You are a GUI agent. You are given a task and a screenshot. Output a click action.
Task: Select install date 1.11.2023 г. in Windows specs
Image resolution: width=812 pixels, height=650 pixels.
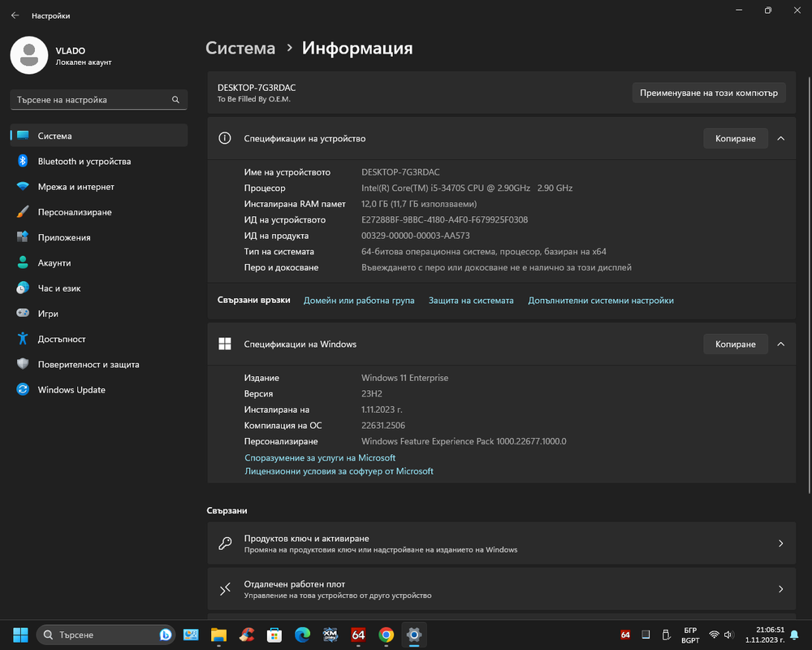click(382, 409)
